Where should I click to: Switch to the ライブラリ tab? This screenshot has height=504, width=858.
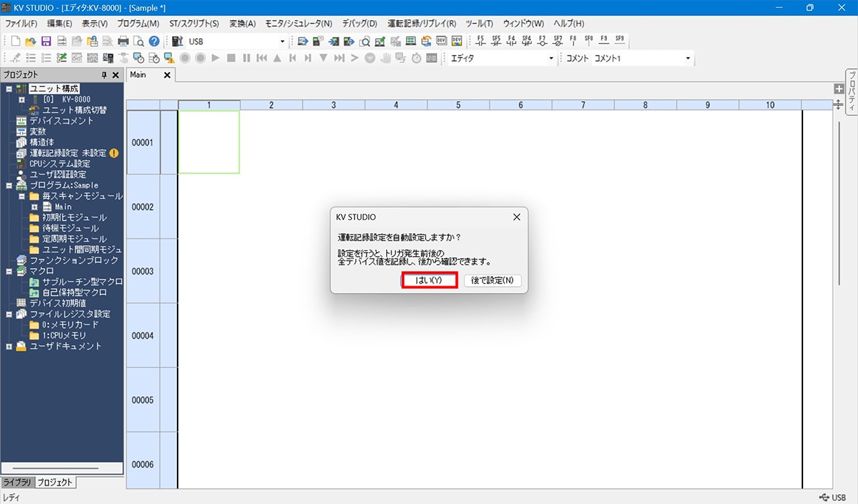tap(17, 483)
